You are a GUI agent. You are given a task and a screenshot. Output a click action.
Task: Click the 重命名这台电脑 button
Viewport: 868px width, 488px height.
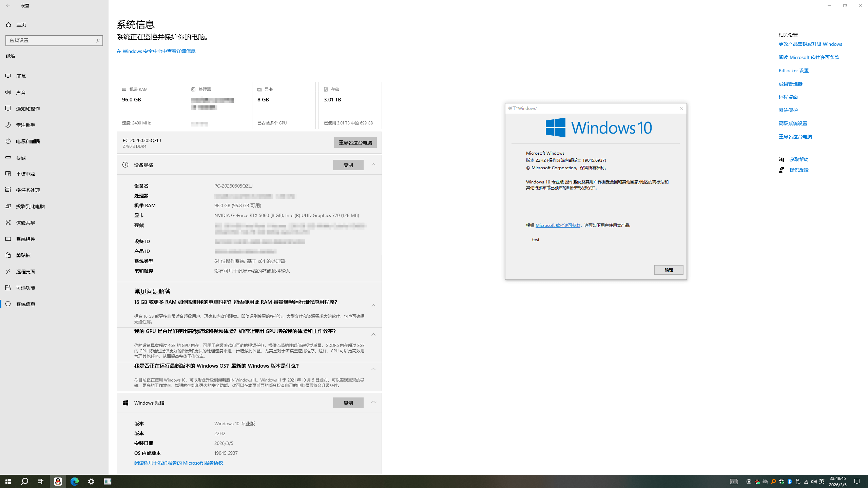click(x=355, y=142)
